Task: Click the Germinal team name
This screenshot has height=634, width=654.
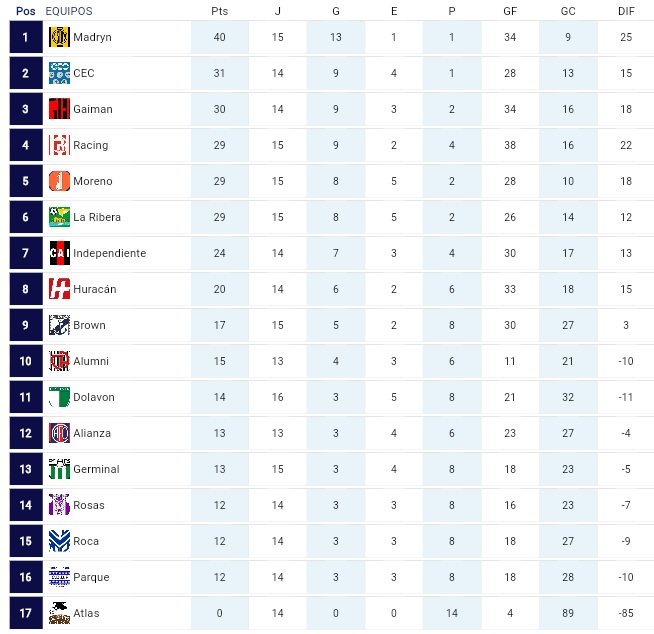Action: [x=96, y=469]
